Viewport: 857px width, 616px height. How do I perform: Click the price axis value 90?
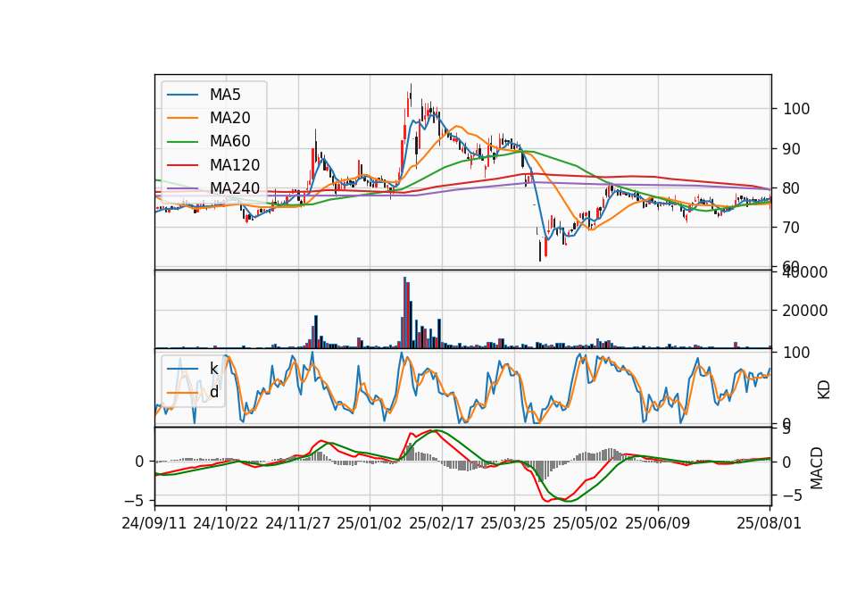[x=792, y=149]
